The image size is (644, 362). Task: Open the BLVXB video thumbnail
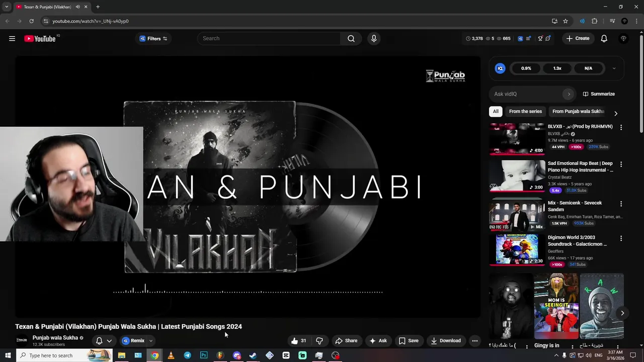pos(517,139)
